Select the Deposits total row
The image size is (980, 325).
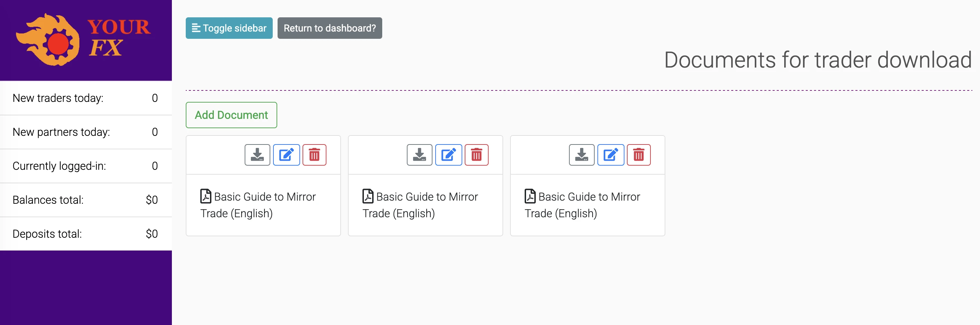click(85, 234)
